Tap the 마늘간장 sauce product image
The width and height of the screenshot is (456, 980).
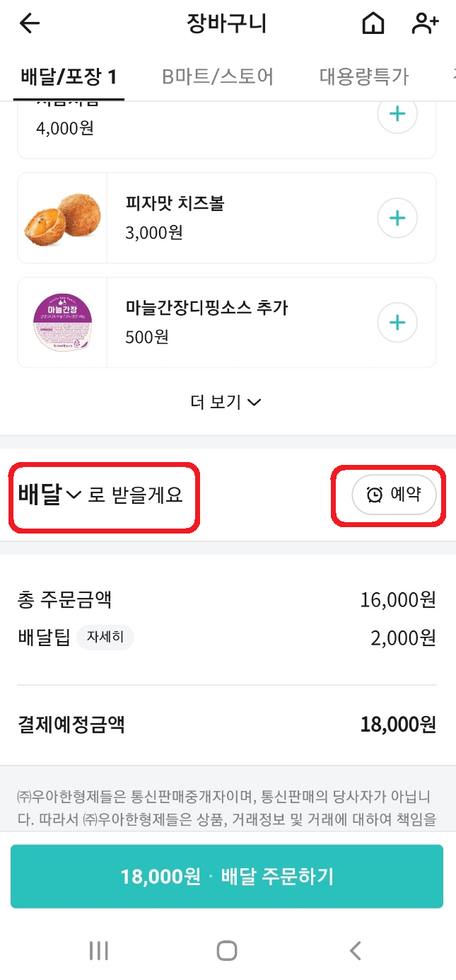click(62, 323)
